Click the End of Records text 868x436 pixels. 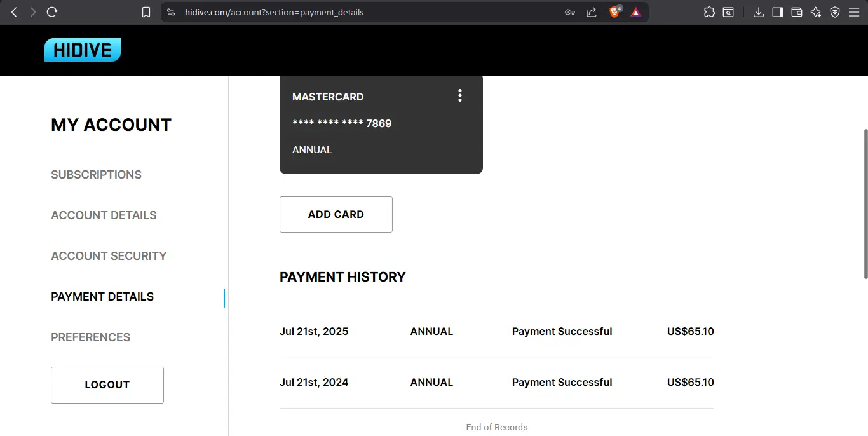(x=497, y=427)
